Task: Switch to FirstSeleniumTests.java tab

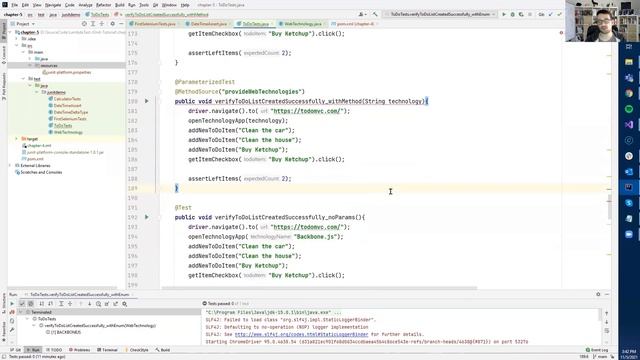Action: (154, 24)
